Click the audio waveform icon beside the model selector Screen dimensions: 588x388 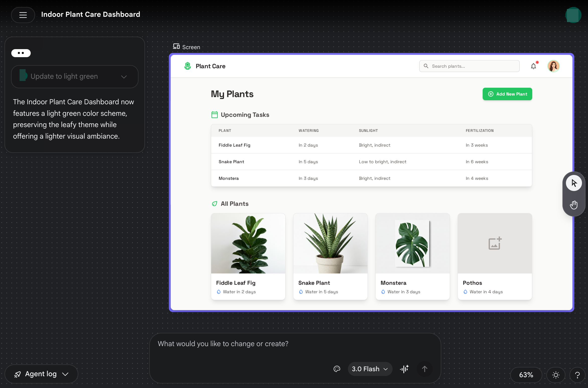(x=404, y=369)
